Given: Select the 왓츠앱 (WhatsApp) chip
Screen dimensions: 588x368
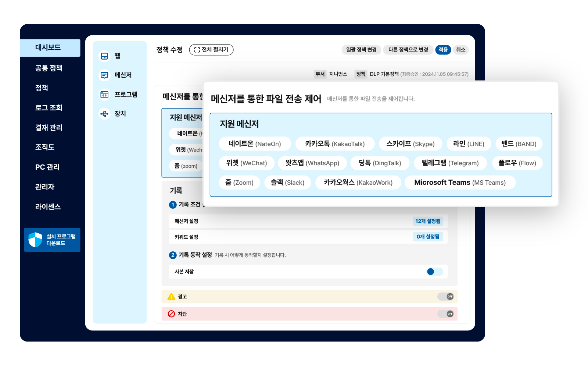Looking at the screenshot, I should 312,163.
